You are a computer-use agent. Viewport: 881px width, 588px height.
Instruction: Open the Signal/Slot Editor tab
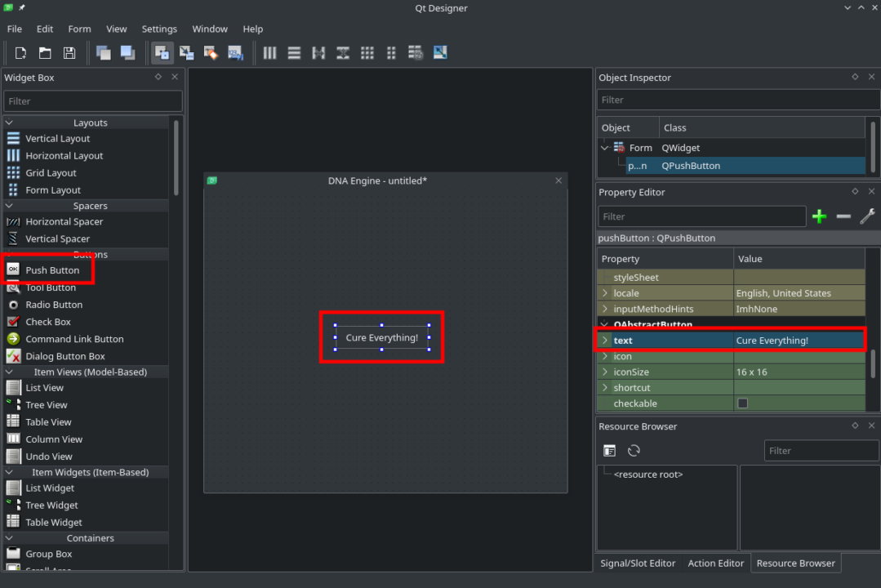point(638,563)
